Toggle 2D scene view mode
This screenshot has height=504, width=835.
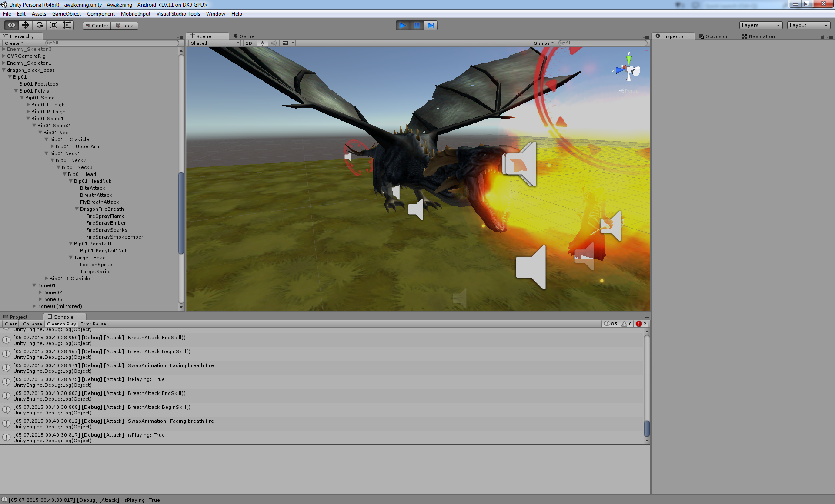[249, 43]
